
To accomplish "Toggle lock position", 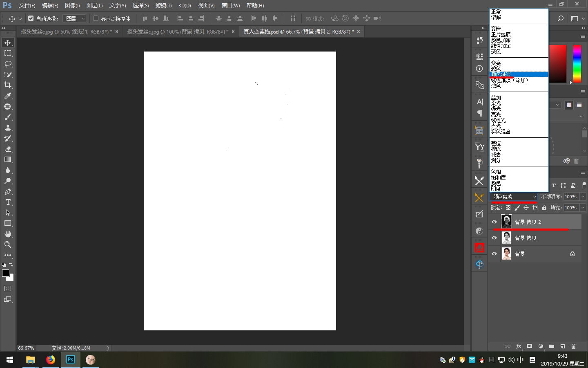I will tap(526, 208).
